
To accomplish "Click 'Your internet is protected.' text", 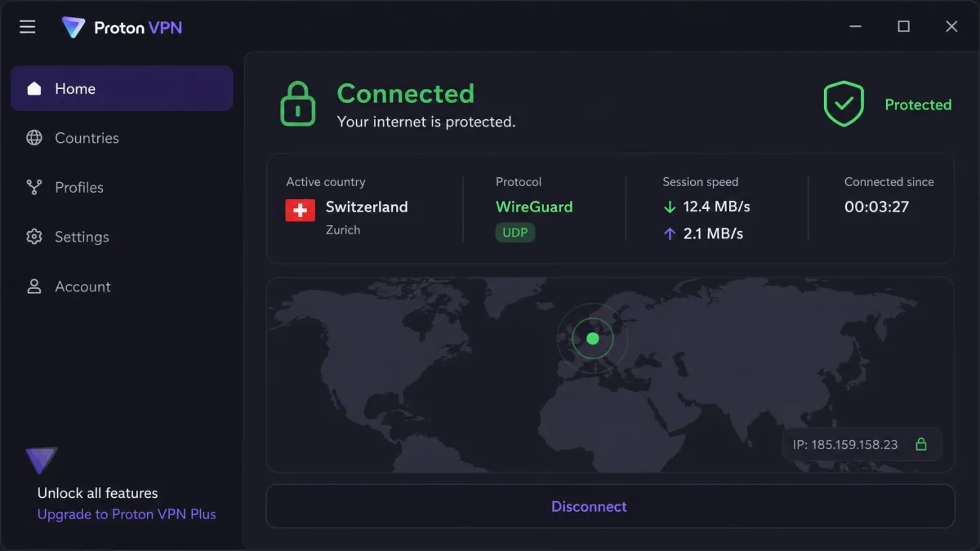I will tap(426, 122).
